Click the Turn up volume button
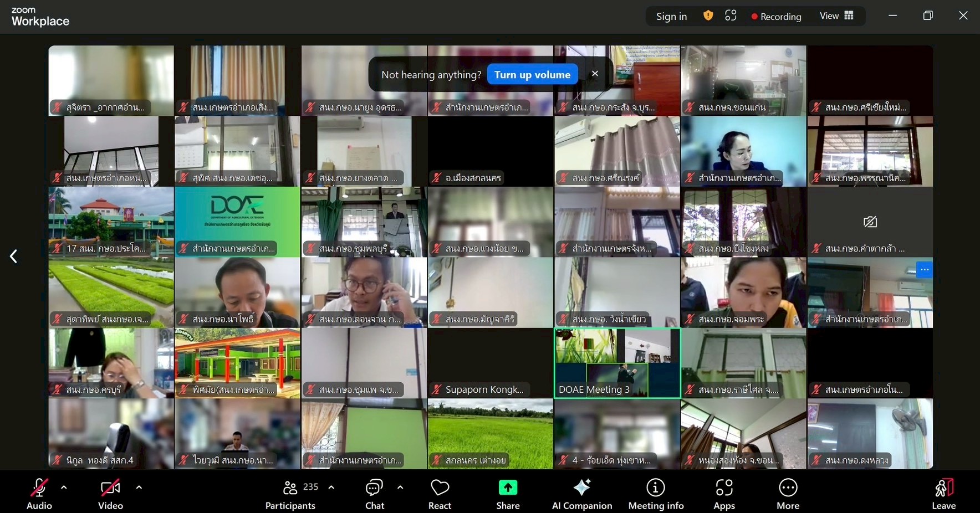The height and width of the screenshot is (513, 980). point(532,75)
